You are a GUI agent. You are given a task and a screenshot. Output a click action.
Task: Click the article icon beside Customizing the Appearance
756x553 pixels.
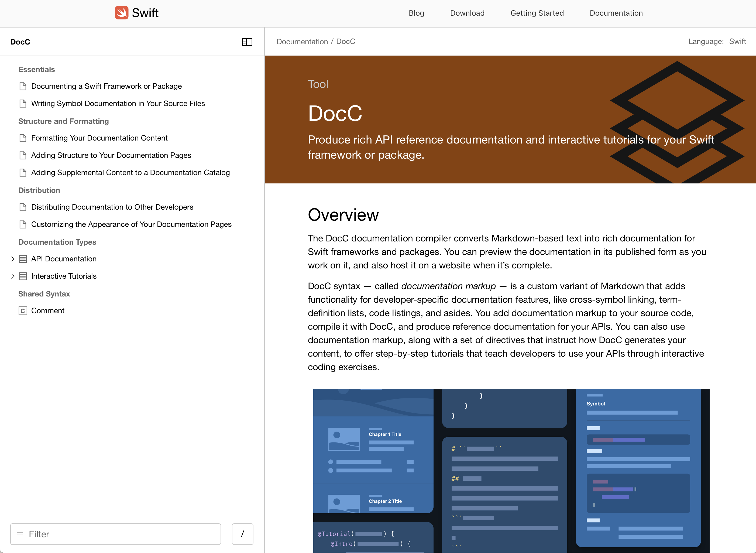(x=23, y=224)
